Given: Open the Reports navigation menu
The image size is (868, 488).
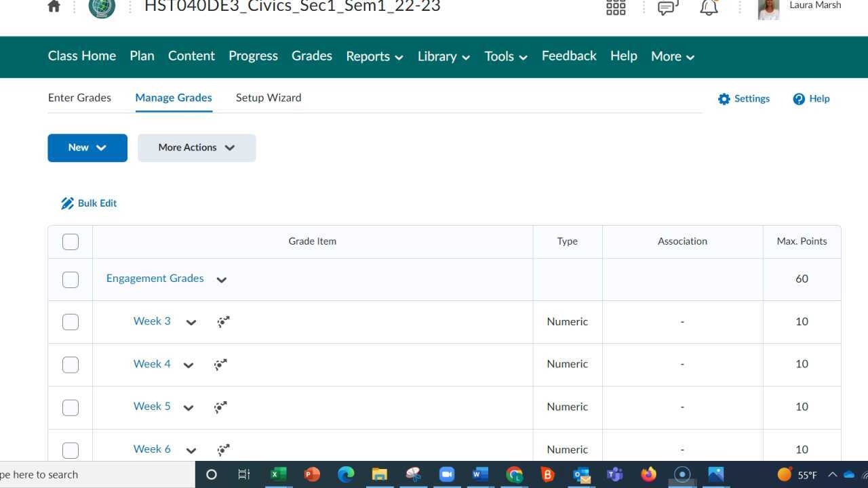Looking at the screenshot, I should tap(374, 56).
